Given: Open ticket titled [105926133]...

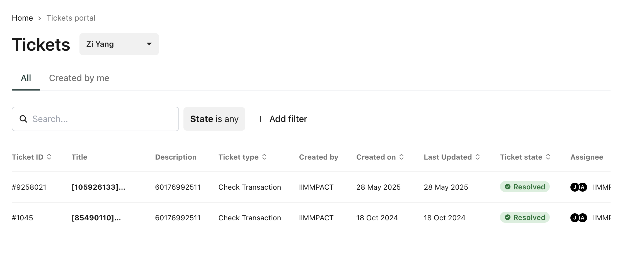Looking at the screenshot, I should 98,187.
